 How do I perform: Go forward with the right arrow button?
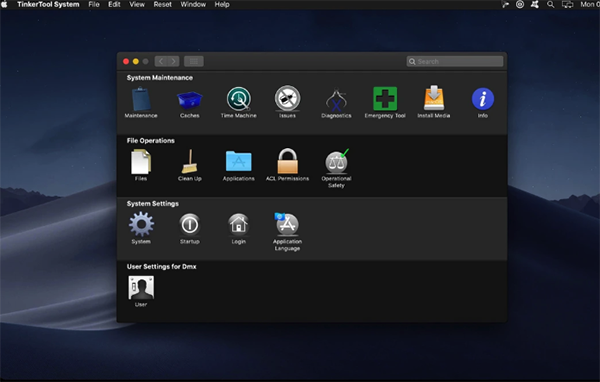click(x=173, y=61)
